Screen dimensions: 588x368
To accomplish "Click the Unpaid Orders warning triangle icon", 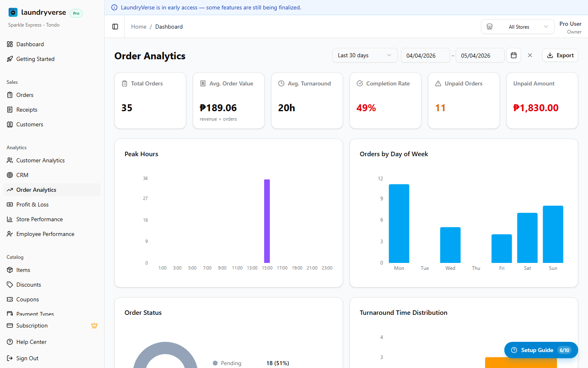I will click(x=438, y=83).
